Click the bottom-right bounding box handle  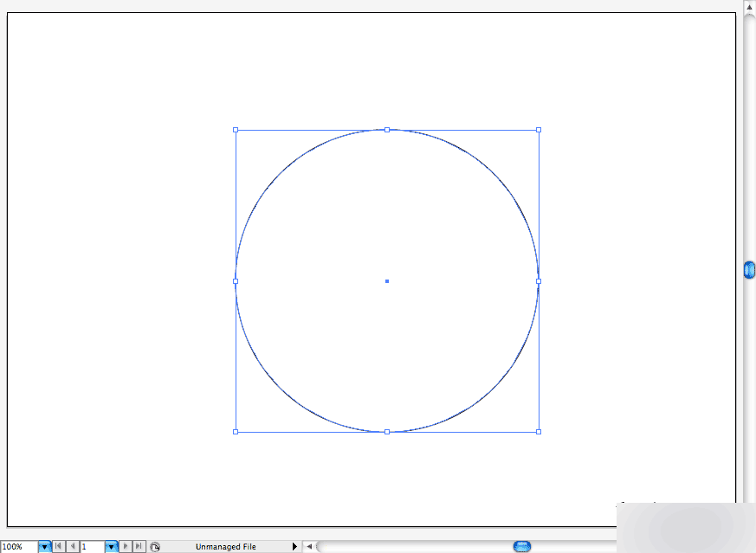click(539, 432)
